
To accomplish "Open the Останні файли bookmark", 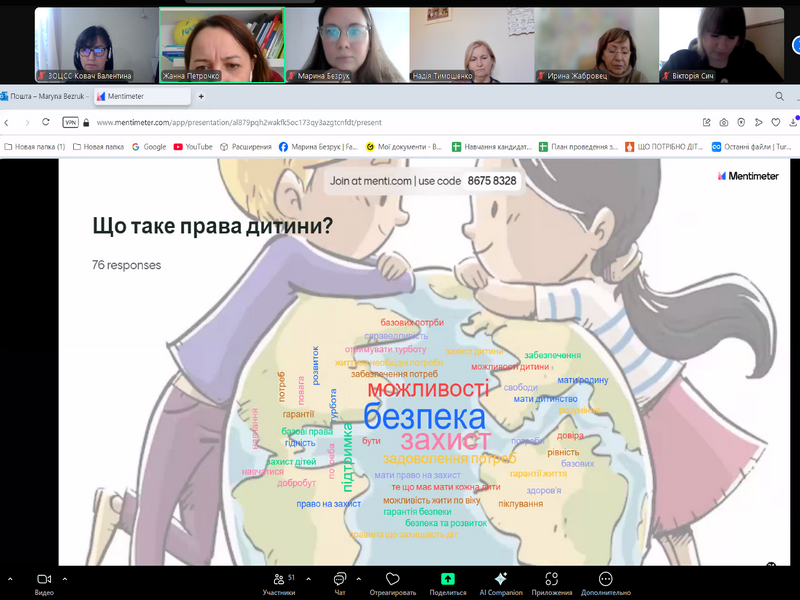I will pyautogui.click(x=752, y=147).
